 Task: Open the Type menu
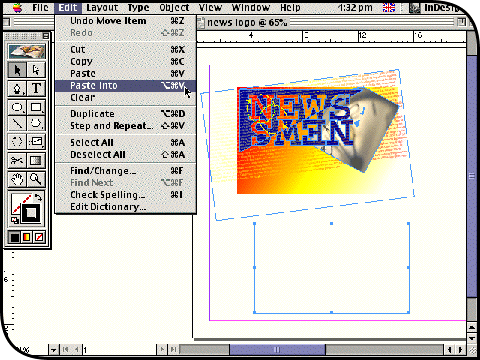point(138,7)
